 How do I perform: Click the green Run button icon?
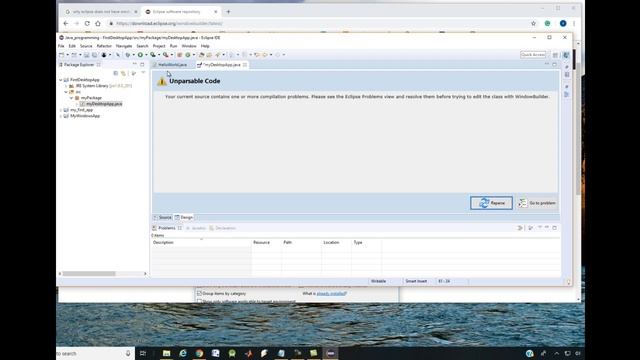(140, 55)
